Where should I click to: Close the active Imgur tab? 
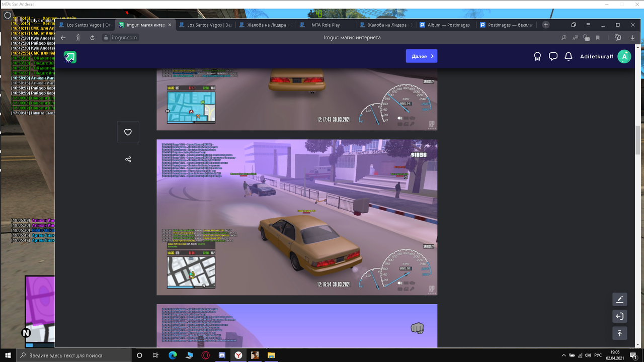pyautogui.click(x=170, y=25)
